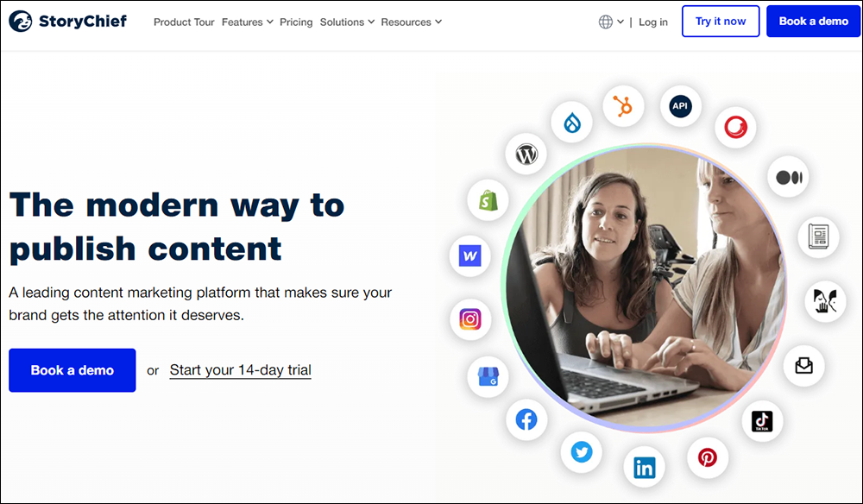
Task: Open the globe language selector
Action: click(x=611, y=22)
